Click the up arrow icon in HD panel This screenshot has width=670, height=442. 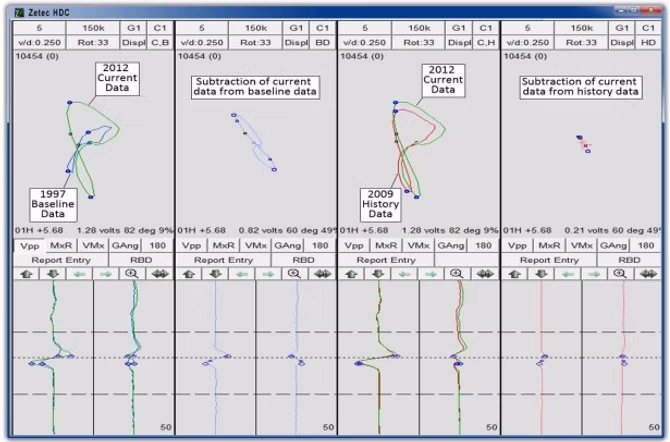[515, 274]
